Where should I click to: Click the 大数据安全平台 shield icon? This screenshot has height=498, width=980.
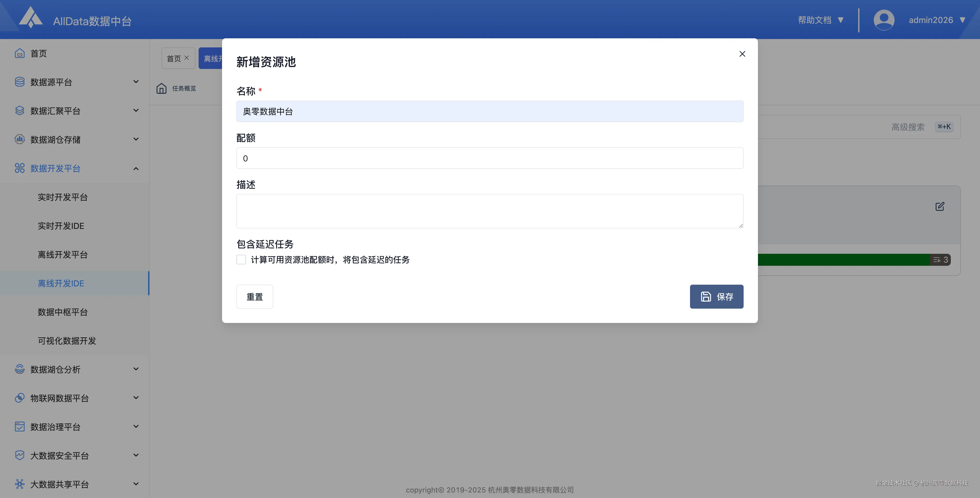coord(19,455)
